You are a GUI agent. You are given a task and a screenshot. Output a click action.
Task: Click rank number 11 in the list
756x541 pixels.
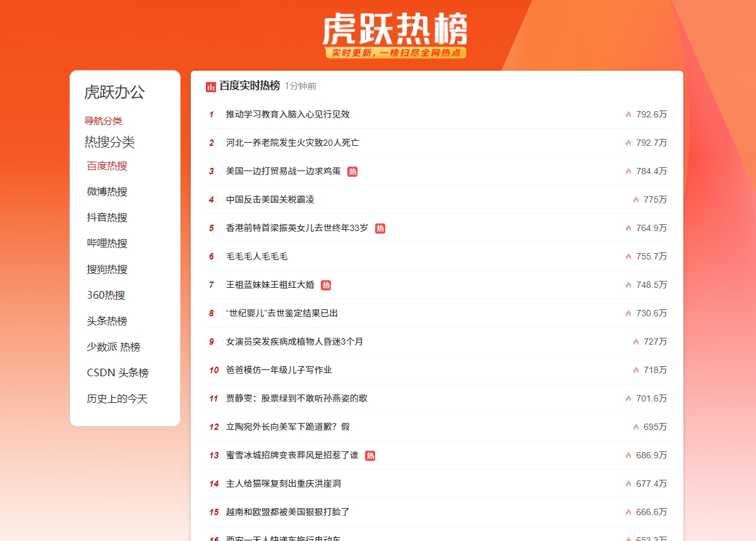click(x=213, y=399)
